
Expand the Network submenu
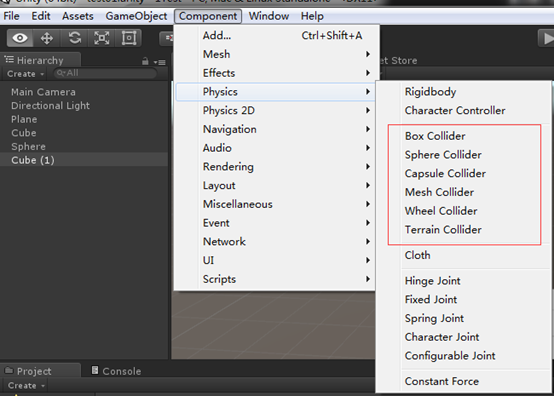[275, 242]
